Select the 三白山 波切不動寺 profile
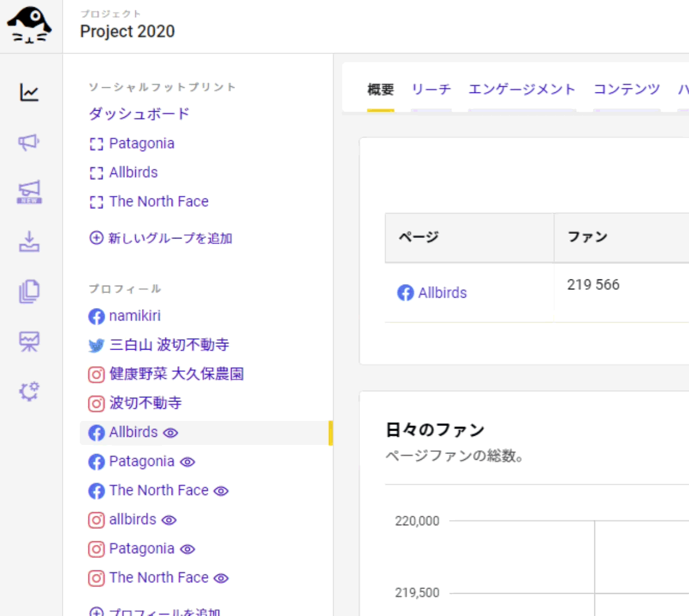This screenshot has width=689, height=616. pos(169,345)
